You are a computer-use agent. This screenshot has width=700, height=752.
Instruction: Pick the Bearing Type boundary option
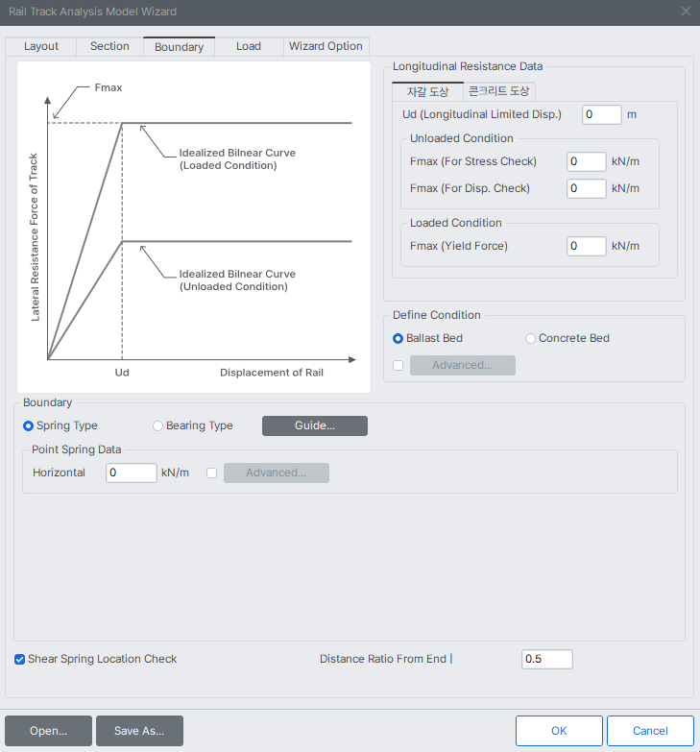point(158,425)
